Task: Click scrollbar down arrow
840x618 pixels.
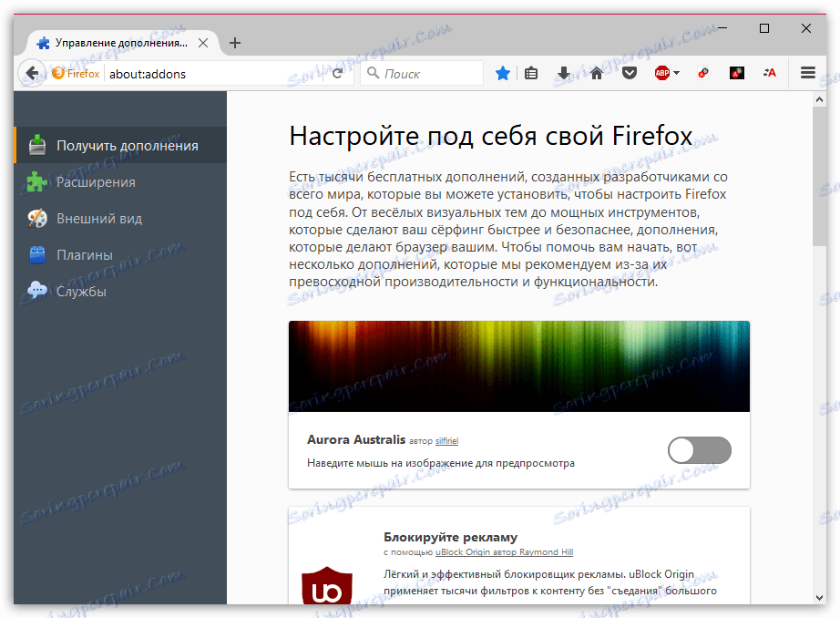Action: tap(819, 597)
